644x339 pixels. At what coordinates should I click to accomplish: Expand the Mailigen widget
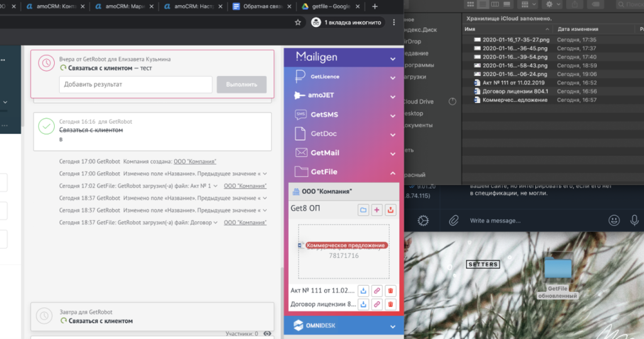pyautogui.click(x=392, y=59)
